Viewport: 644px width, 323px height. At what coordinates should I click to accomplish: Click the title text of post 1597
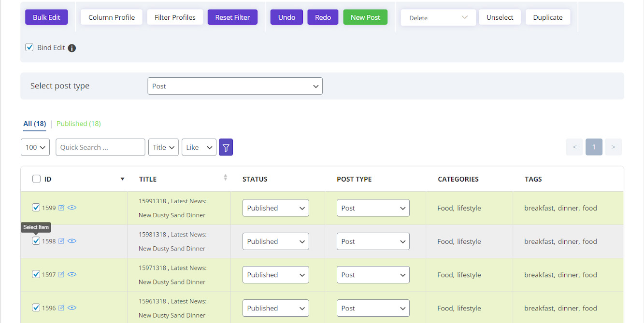(172, 275)
